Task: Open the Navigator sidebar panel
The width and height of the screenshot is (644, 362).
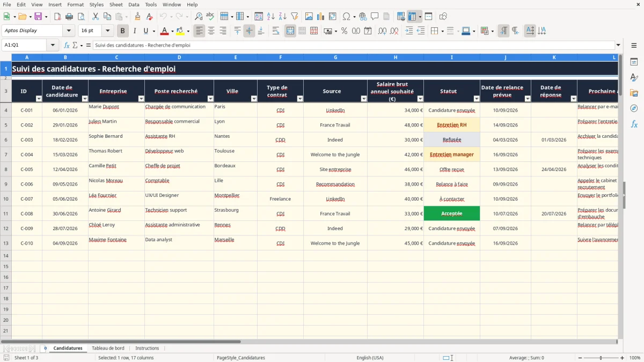Action: tap(634, 108)
